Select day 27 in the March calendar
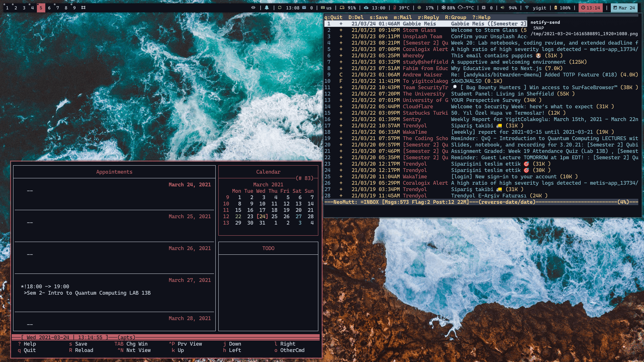644x362 pixels. click(299, 217)
